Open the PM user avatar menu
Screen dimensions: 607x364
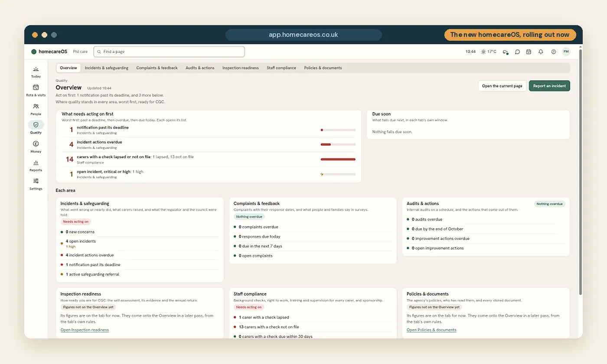pyautogui.click(x=566, y=52)
